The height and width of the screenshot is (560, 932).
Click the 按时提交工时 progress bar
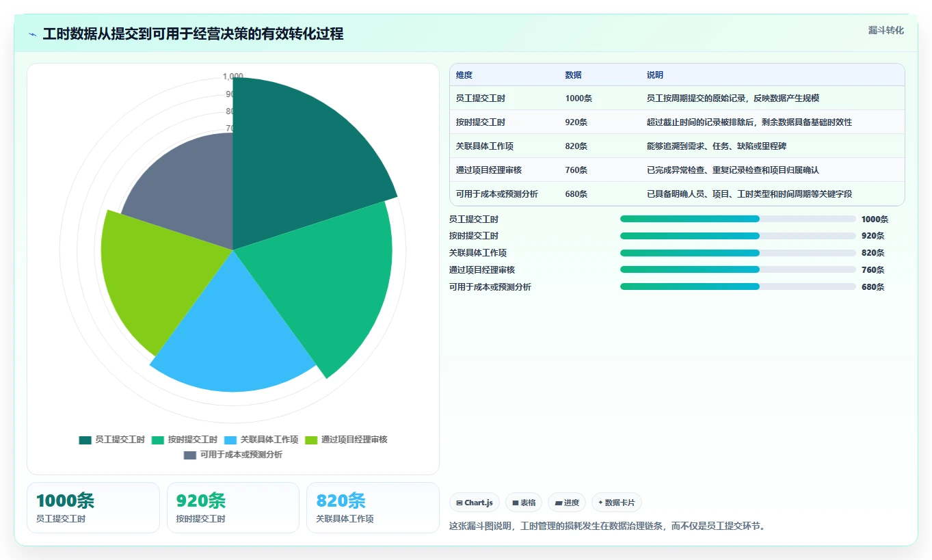coord(738,236)
